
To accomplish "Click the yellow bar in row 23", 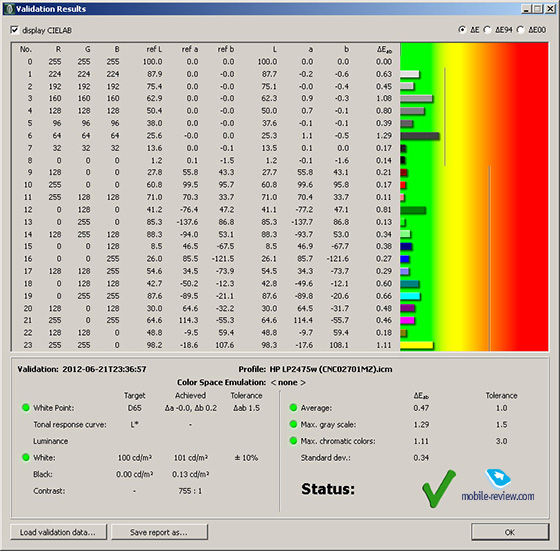I will tap(417, 345).
